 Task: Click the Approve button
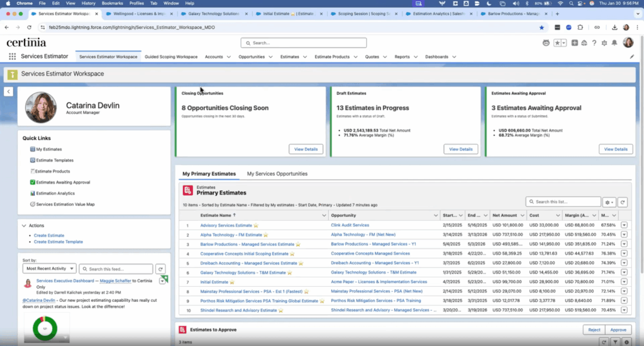[x=618, y=330]
